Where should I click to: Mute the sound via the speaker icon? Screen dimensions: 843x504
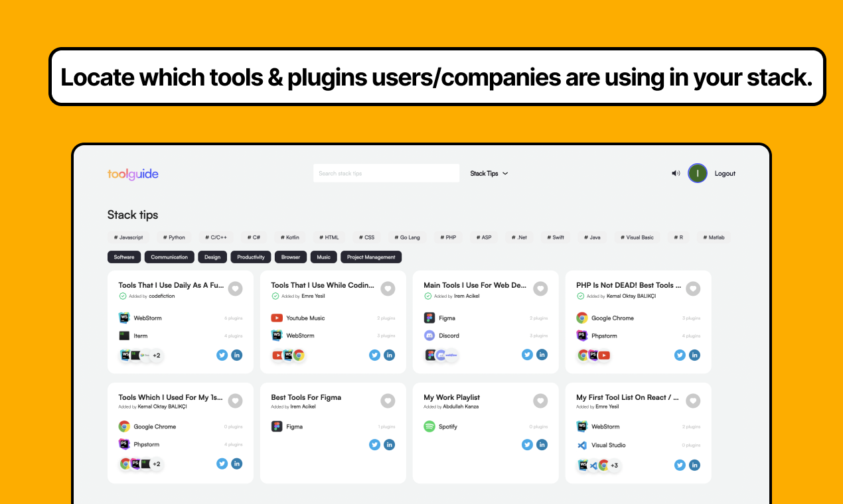(676, 173)
